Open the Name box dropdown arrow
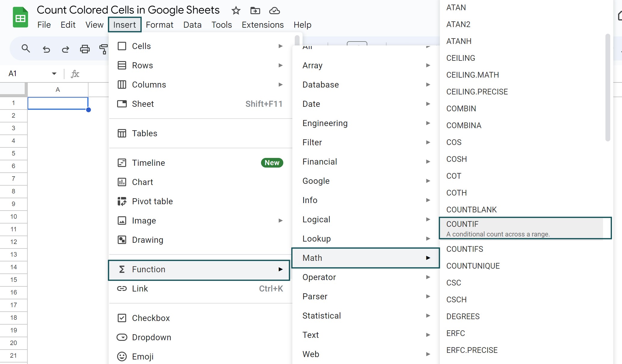 [x=54, y=74]
